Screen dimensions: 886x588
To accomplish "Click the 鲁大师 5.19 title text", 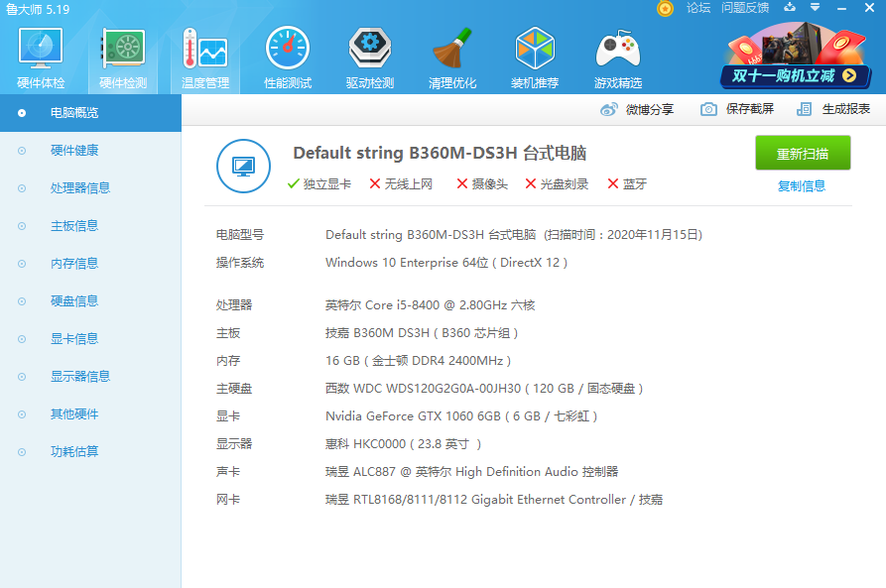I will click(38, 10).
